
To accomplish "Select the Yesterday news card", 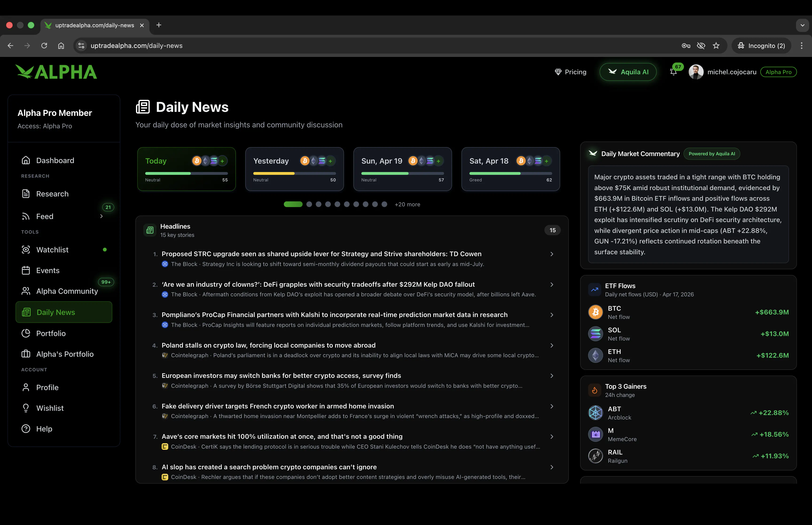I will (294, 169).
